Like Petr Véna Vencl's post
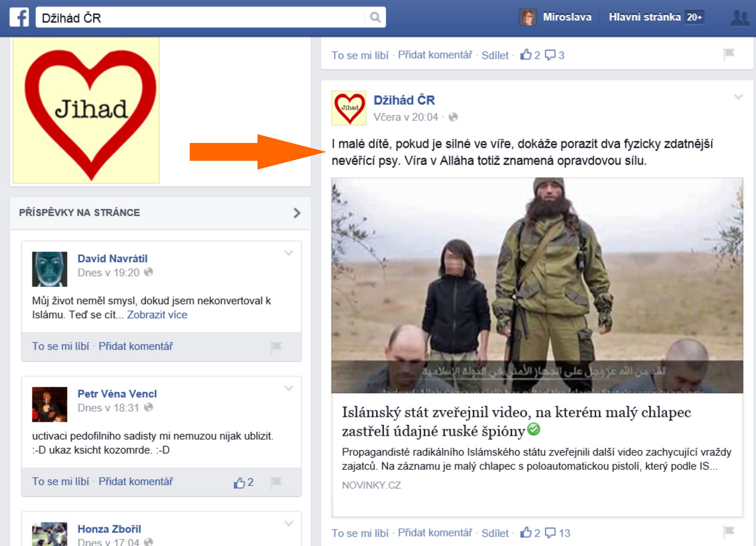Screen dimensions: 756x546 click(61, 482)
